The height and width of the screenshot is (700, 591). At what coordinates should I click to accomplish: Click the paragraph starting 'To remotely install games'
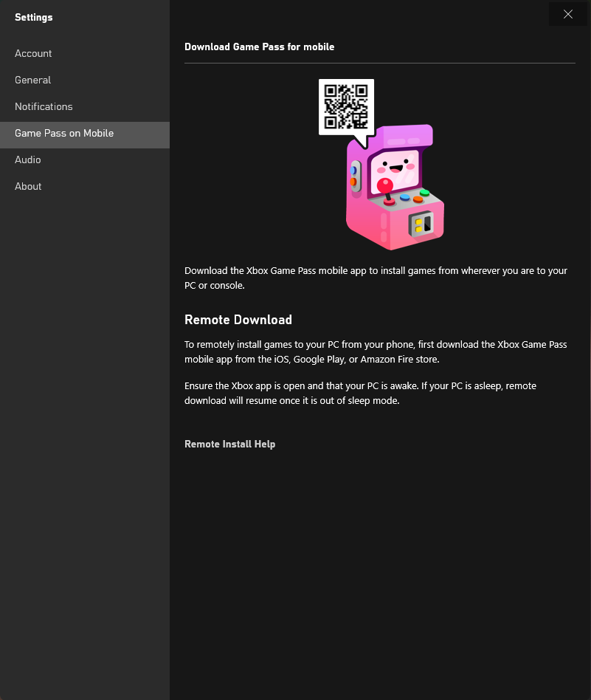(376, 351)
